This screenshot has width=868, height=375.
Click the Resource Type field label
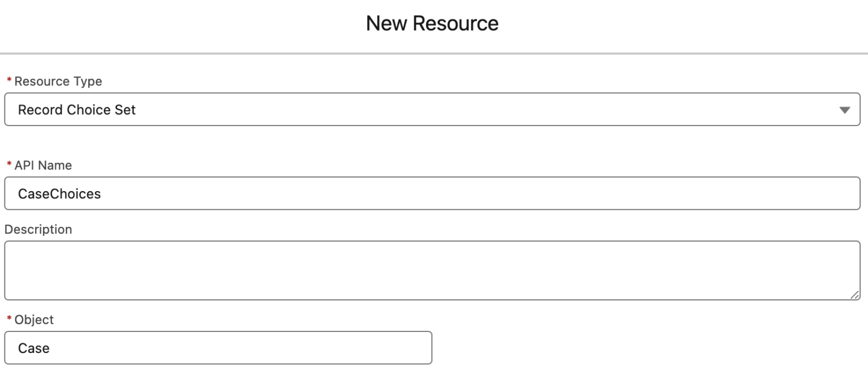(x=58, y=81)
